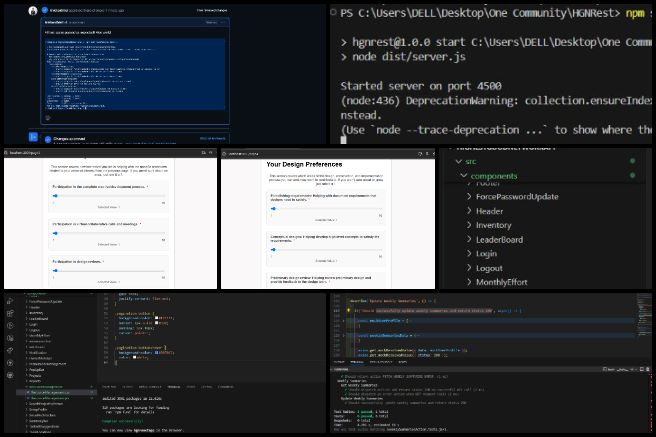Click the blue hover background-color swatch in the CSS editor
This screenshot has width=656, height=437.
pyautogui.click(x=156, y=353)
